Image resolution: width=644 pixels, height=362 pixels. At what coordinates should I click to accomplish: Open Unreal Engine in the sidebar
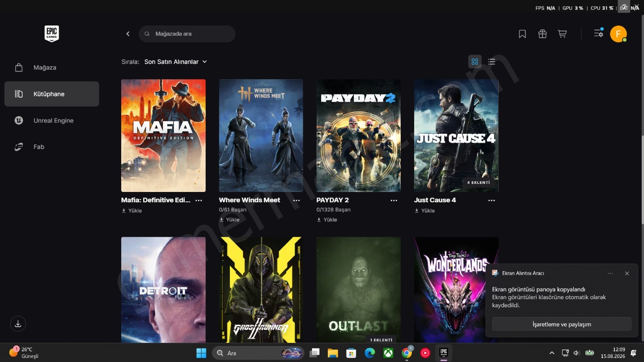pyautogui.click(x=52, y=120)
